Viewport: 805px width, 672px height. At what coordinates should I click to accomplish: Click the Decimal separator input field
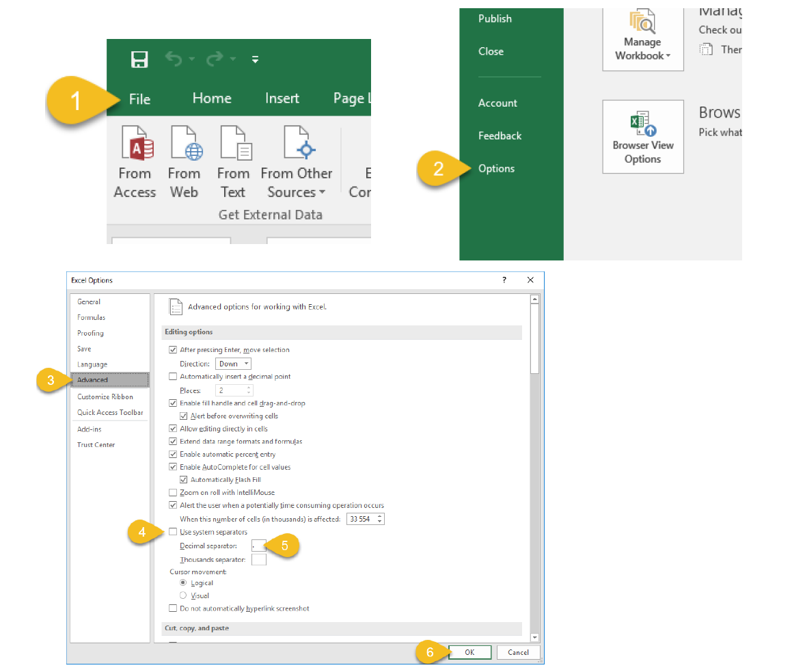click(x=259, y=546)
